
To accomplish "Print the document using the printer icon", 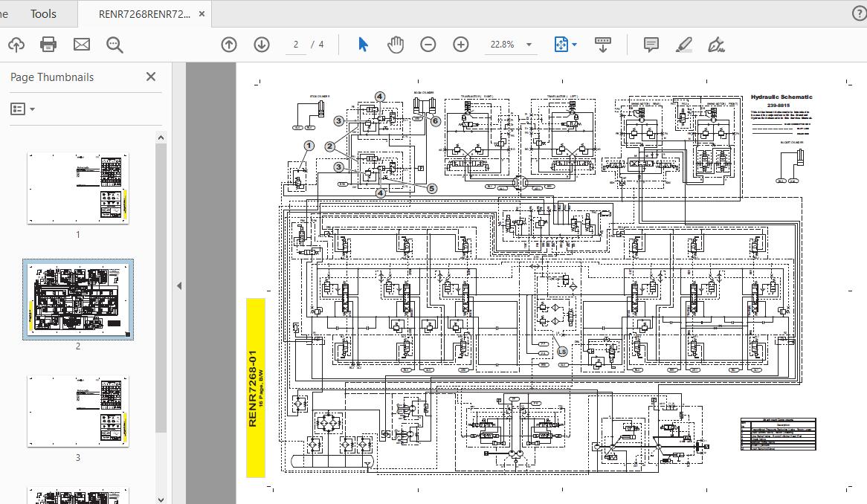I will coord(48,45).
